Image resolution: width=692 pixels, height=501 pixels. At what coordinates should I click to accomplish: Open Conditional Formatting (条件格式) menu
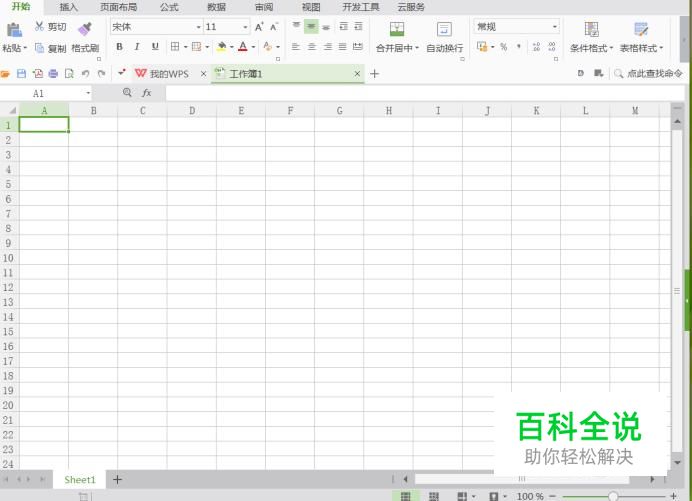[x=591, y=37]
